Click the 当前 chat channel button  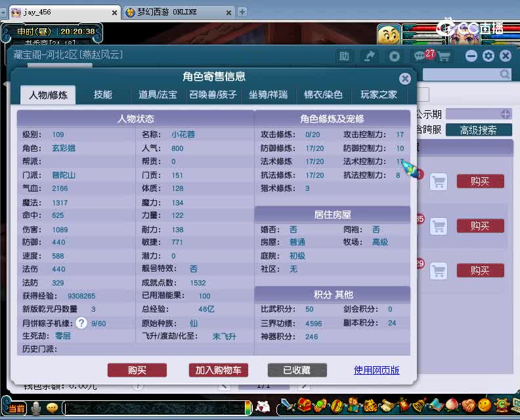point(16,408)
